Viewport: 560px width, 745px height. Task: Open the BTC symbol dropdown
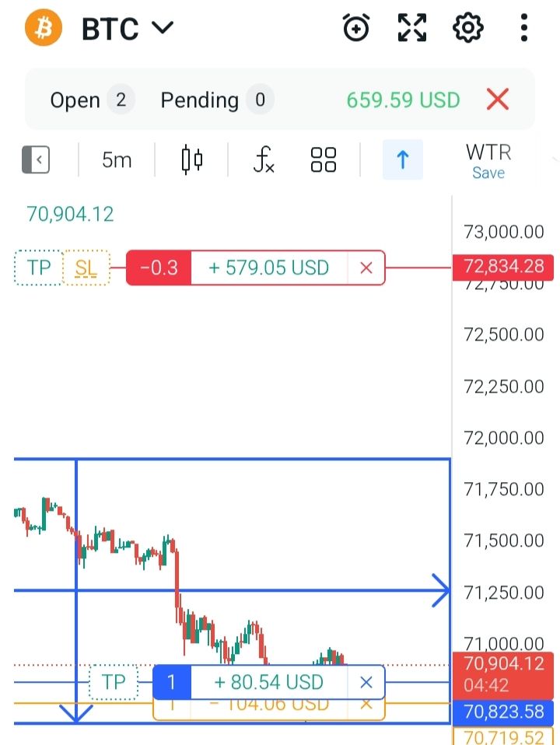coord(128,29)
